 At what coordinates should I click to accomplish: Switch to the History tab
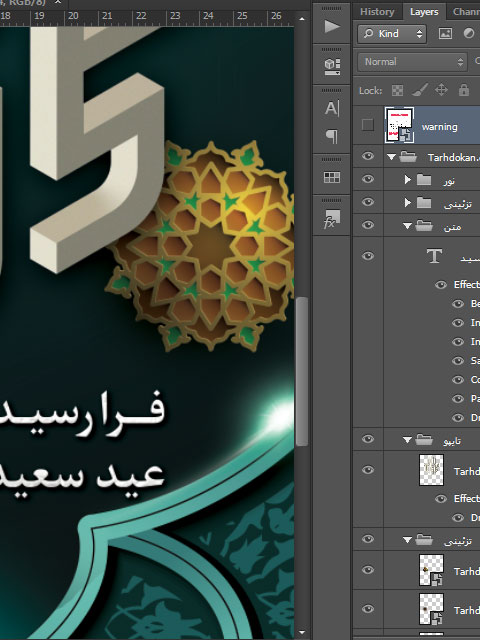pos(377,11)
